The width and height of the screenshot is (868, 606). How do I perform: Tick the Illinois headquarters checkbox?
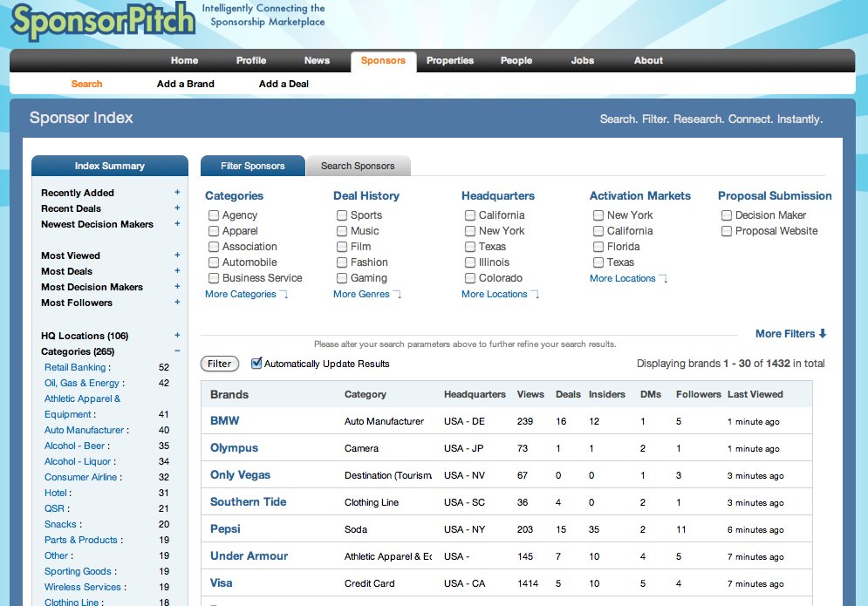470,262
